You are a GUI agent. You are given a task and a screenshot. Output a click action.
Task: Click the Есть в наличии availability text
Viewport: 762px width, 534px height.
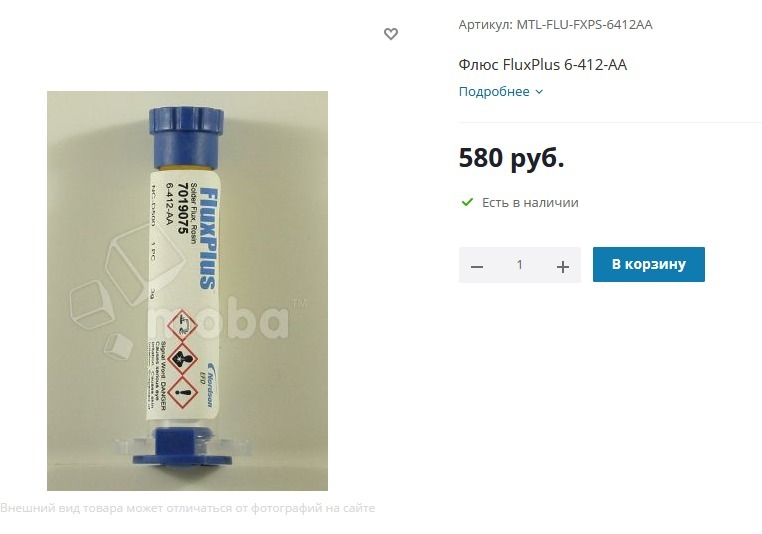[530, 202]
